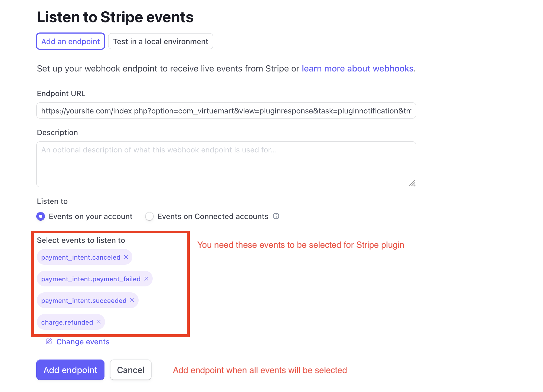Select the Events on your account radio button
This screenshot has width=543, height=392.
40,216
